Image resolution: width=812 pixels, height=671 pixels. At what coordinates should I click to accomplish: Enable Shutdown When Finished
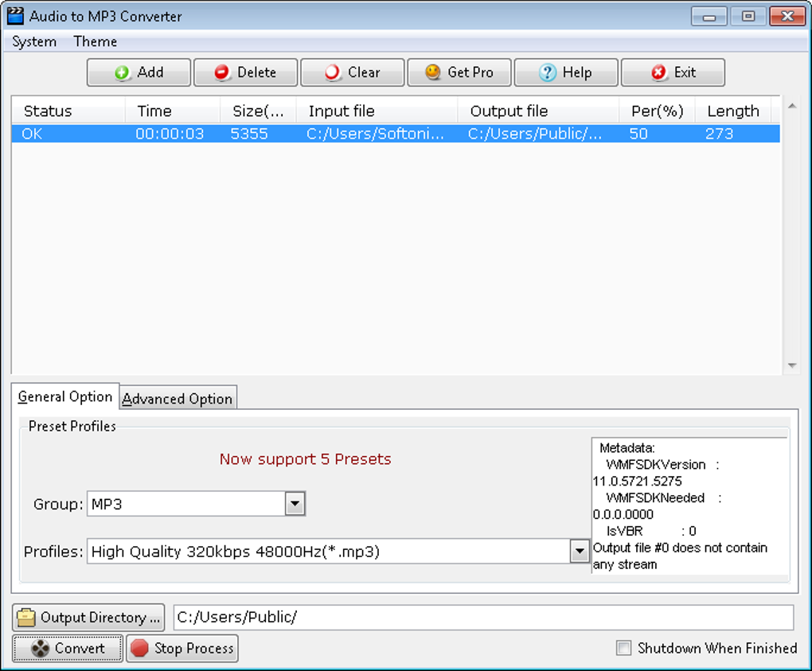click(623, 649)
